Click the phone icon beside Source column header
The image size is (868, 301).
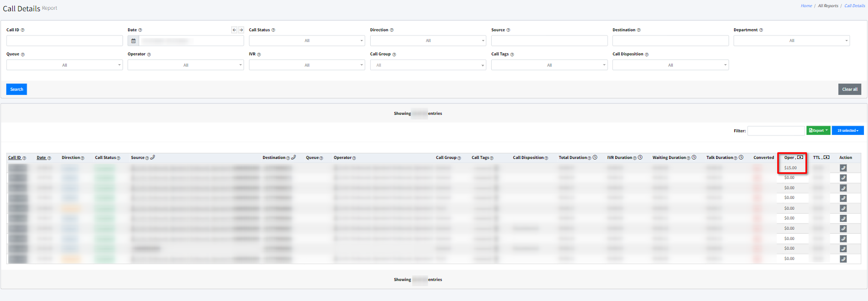click(153, 157)
